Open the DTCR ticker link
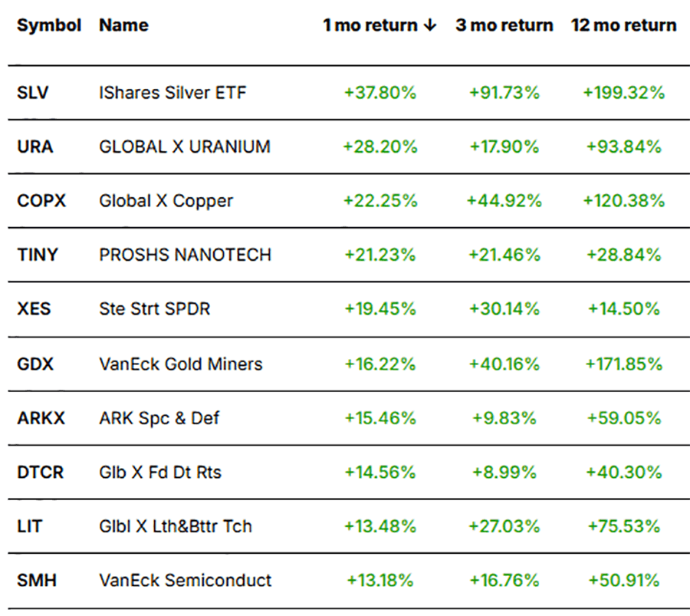Image resolution: width=690 pixels, height=616 pixels. pos(41,472)
